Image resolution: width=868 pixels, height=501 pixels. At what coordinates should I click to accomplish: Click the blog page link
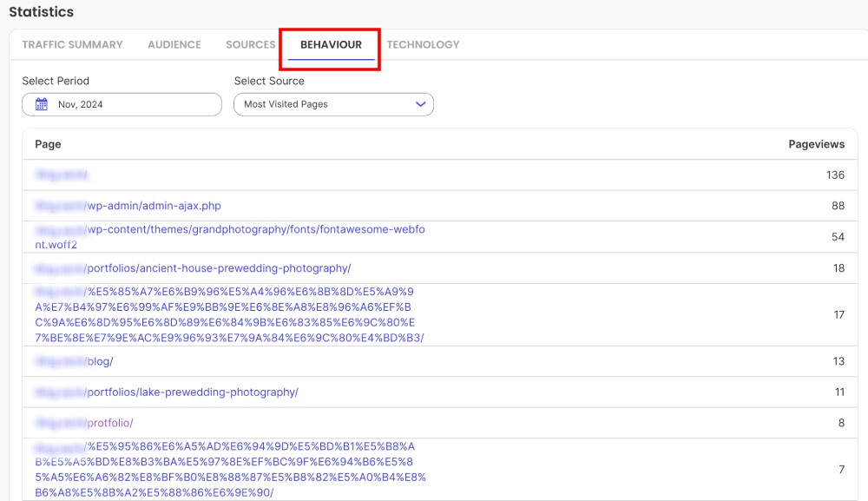click(x=95, y=361)
